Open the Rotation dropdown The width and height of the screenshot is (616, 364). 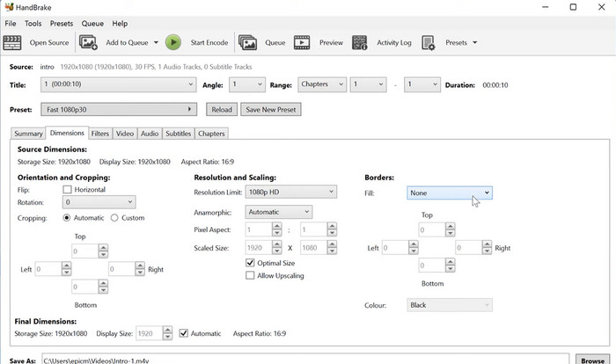tap(99, 202)
